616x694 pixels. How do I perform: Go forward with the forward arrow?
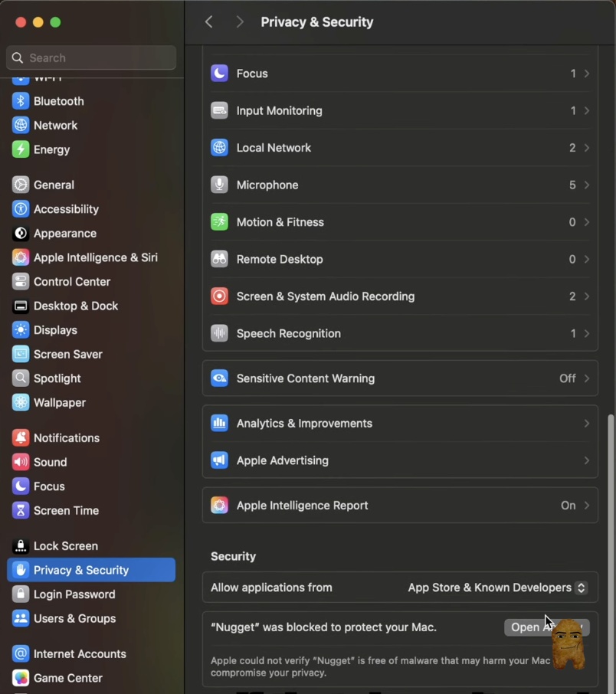point(240,21)
